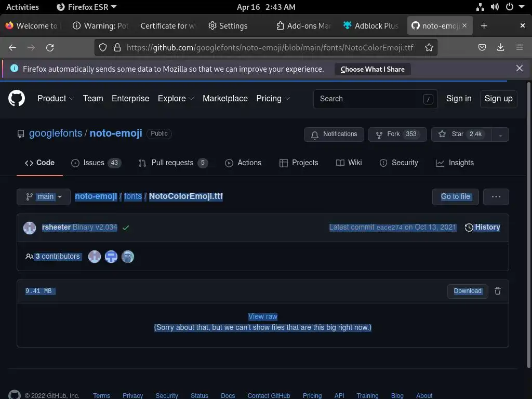Click rsheeter's avatar in commit row
The width and height of the screenshot is (532, 399).
30,228
